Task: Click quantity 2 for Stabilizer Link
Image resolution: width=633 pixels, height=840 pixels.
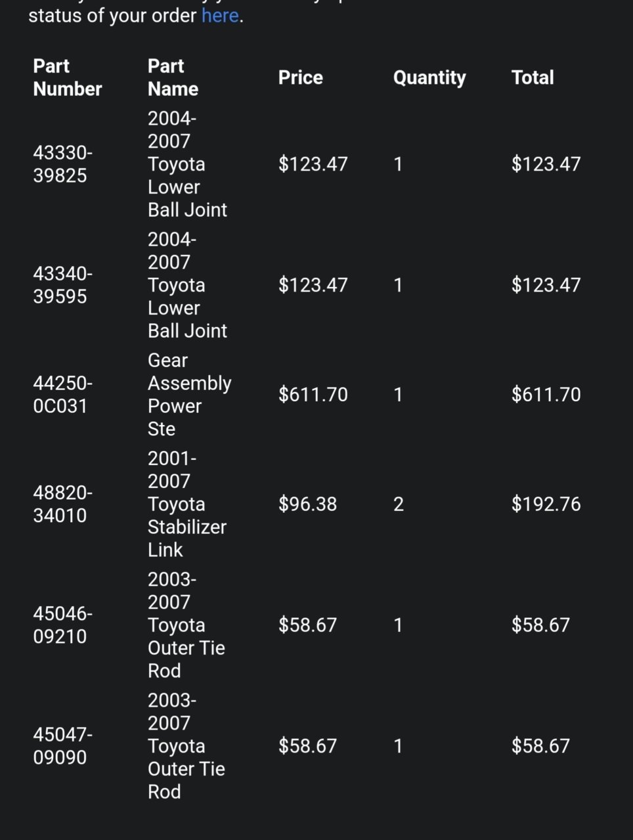Action: click(x=399, y=504)
